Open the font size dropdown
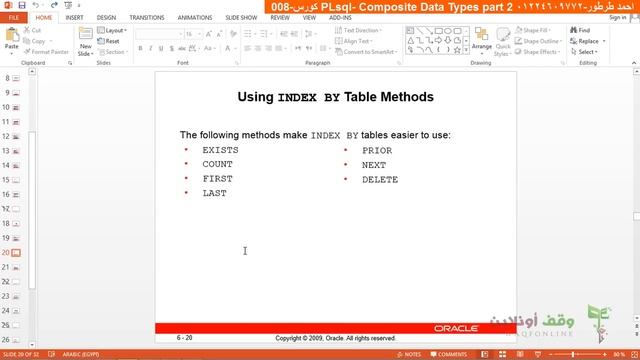The width and height of the screenshot is (640, 360). (x=199, y=34)
